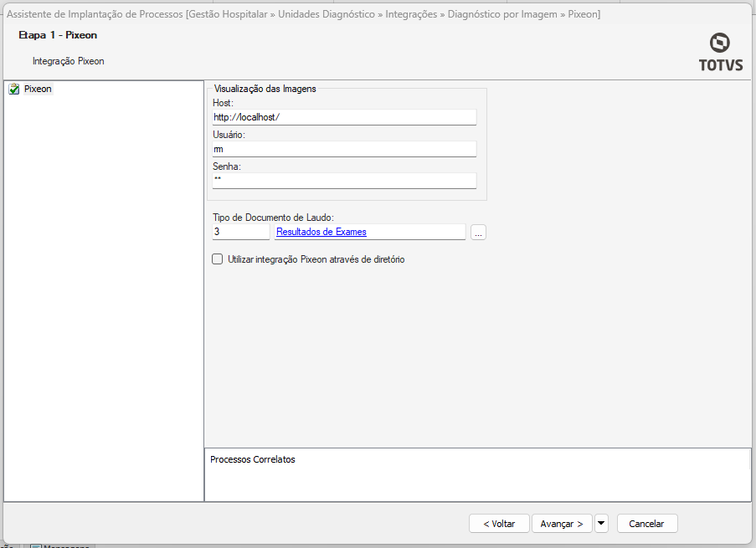756x548 pixels.
Task: Select the Senha password field
Action: (344, 180)
